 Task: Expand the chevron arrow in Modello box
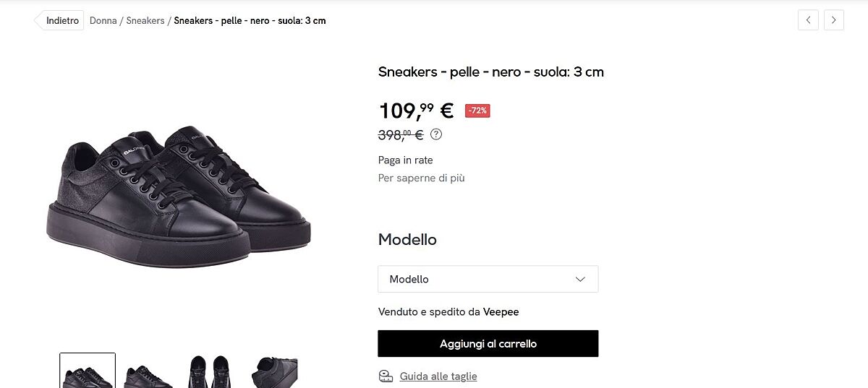(x=580, y=279)
